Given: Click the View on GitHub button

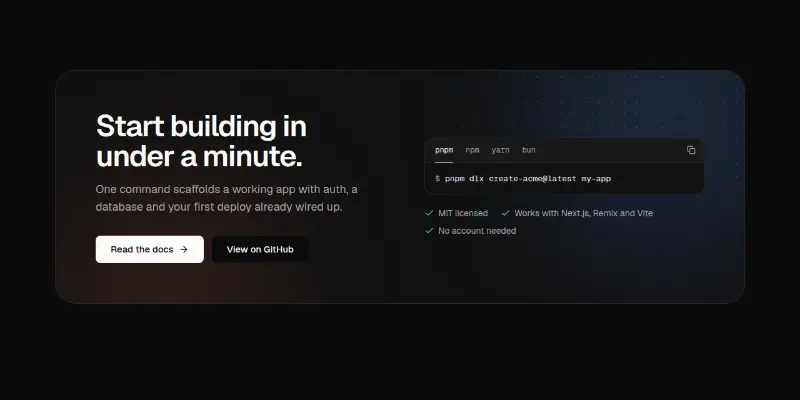Looking at the screenshot, I should click(x=260, y=249).
